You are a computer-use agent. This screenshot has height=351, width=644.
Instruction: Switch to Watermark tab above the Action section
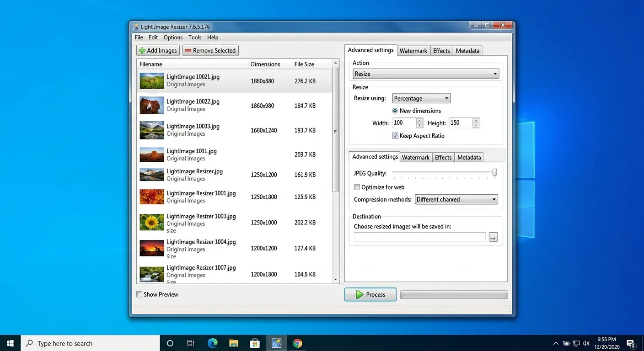coord(413,51)
